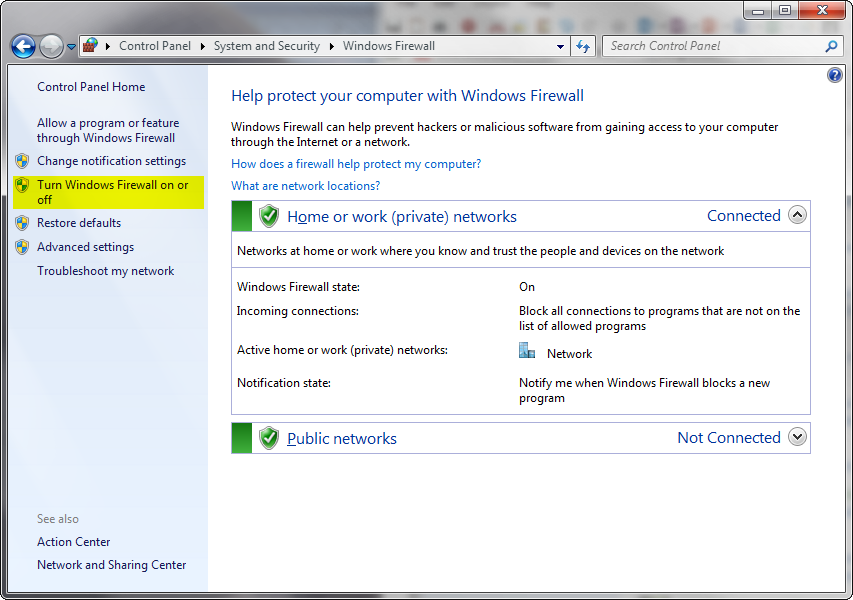
Task: Collapse the Home or work networks section
Action: point(798,215)
